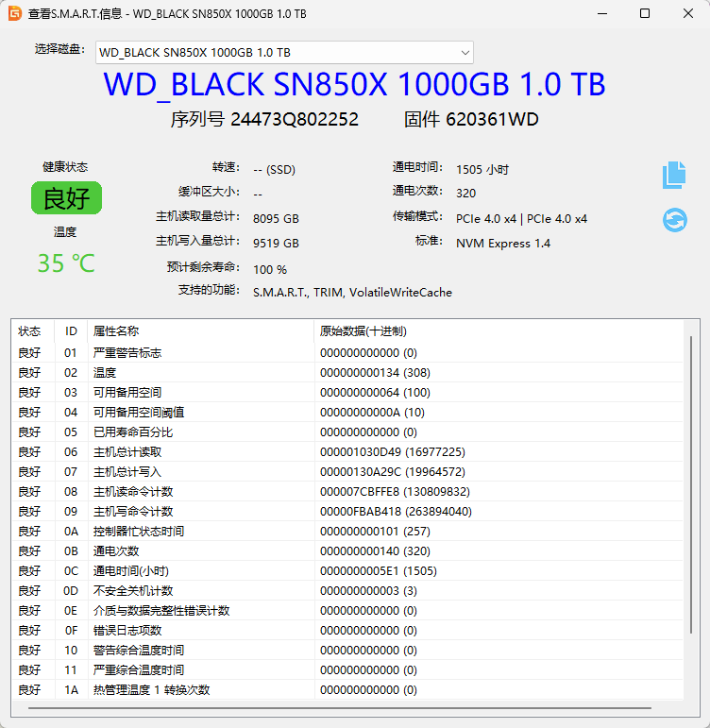
Task: Click the 100 % remaining life value
Action: 270,270
